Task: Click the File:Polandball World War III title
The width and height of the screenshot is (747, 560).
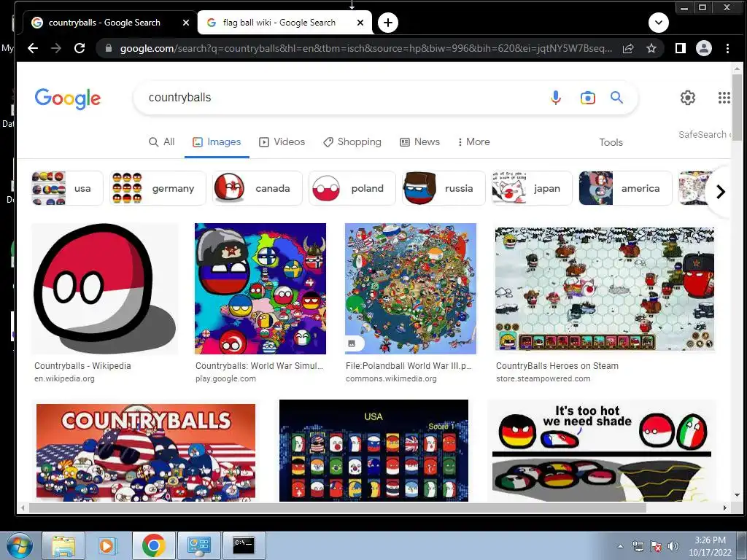Action: [x=409, y=366]
